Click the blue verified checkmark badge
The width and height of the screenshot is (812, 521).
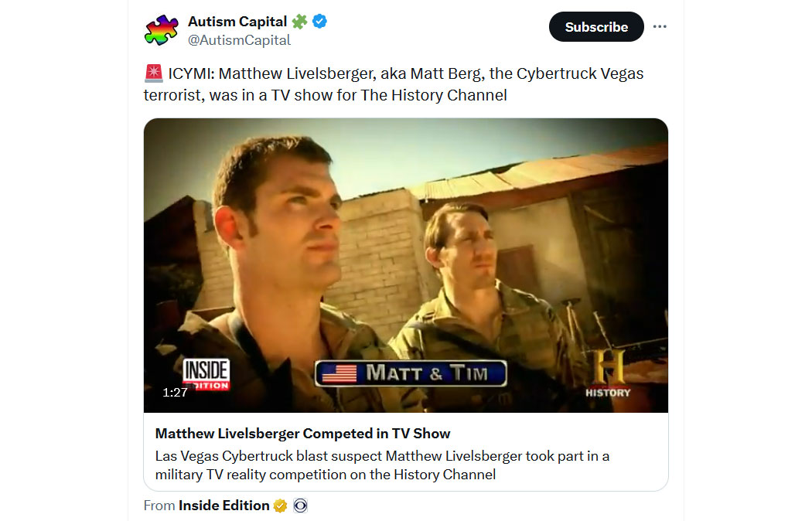click(320, 22)
